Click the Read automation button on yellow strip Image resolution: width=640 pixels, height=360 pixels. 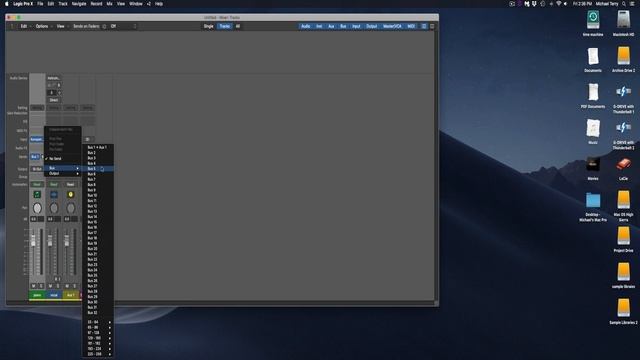coord(71,184)
